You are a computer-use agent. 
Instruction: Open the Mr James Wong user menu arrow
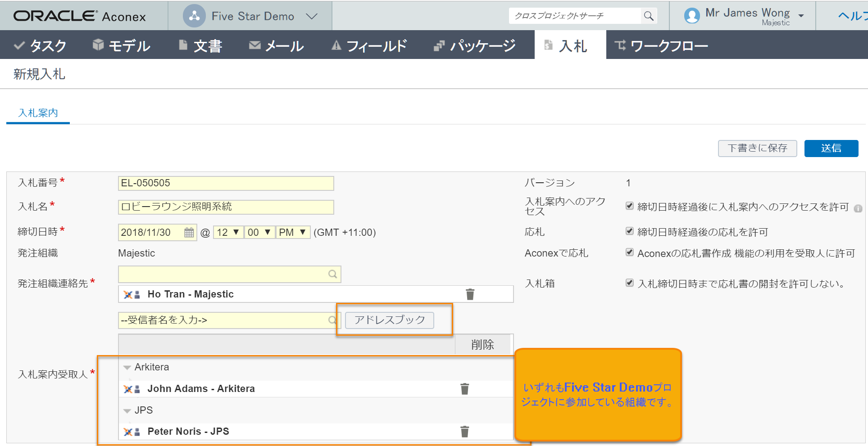click(801, 16)
